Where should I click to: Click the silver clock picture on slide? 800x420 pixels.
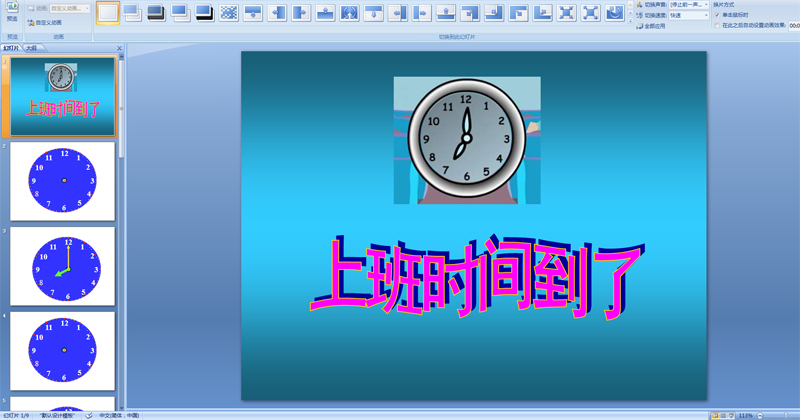[467, 140]
